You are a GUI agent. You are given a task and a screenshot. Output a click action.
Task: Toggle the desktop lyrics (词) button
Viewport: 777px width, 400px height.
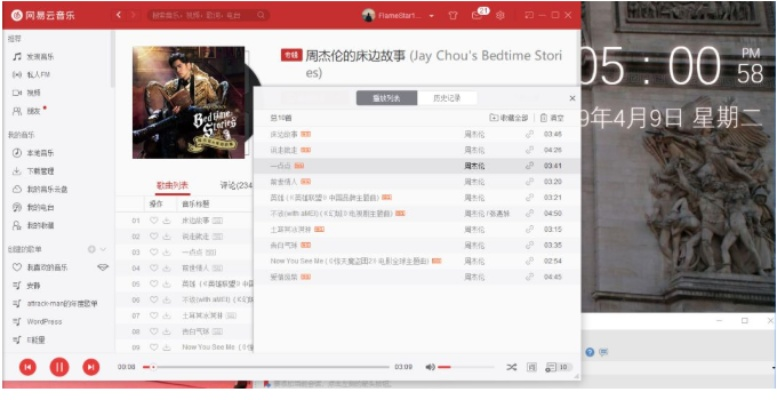point(531,367)
